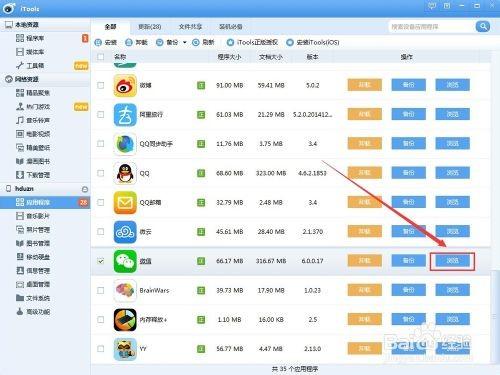Switch to the 装机必备 essentials tab
The width and height of the screenshot is (500, 375).
pyautogui.click(x=231, y=26)
